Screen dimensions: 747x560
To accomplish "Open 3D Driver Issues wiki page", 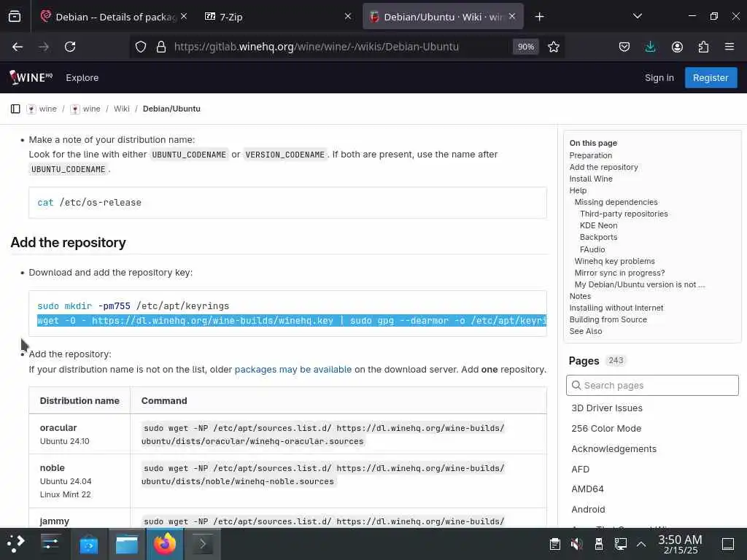I will 606,408.
